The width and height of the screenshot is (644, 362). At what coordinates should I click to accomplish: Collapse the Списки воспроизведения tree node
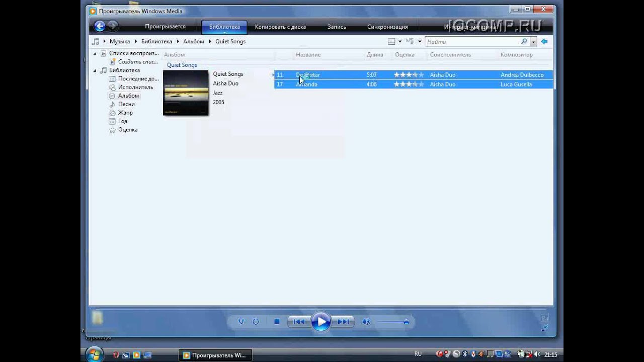click(94, 53)
